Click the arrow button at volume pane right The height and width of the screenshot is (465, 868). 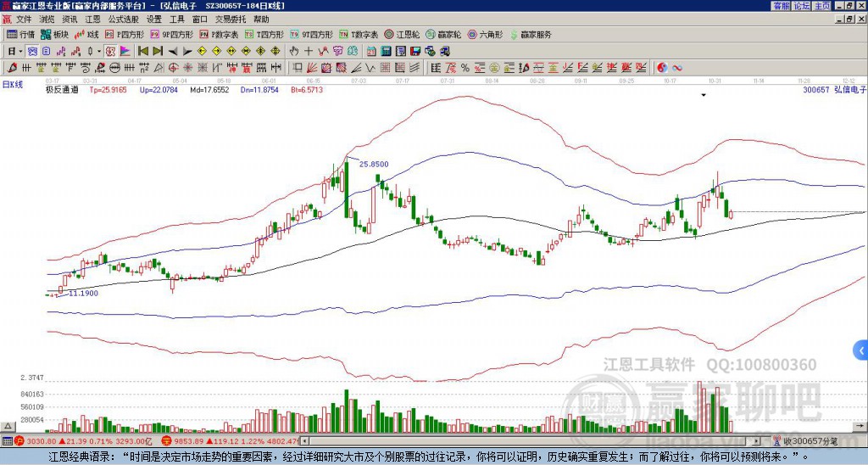click(860, 427)
